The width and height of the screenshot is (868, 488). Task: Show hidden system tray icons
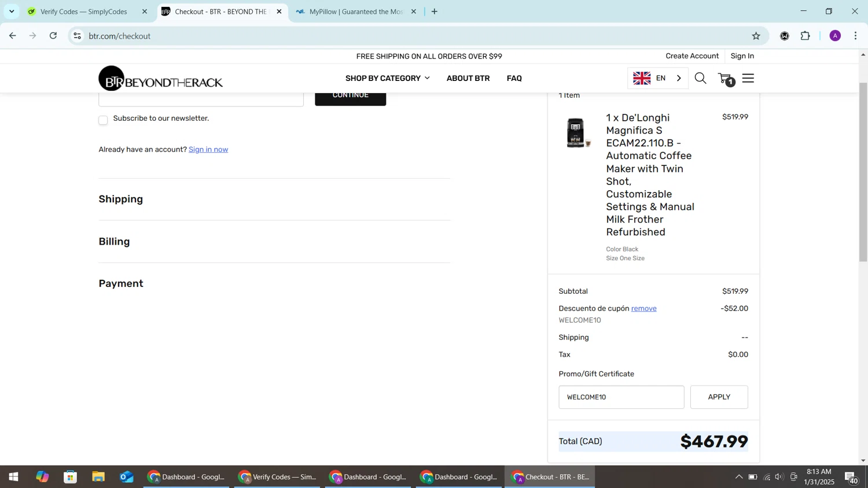738,477
